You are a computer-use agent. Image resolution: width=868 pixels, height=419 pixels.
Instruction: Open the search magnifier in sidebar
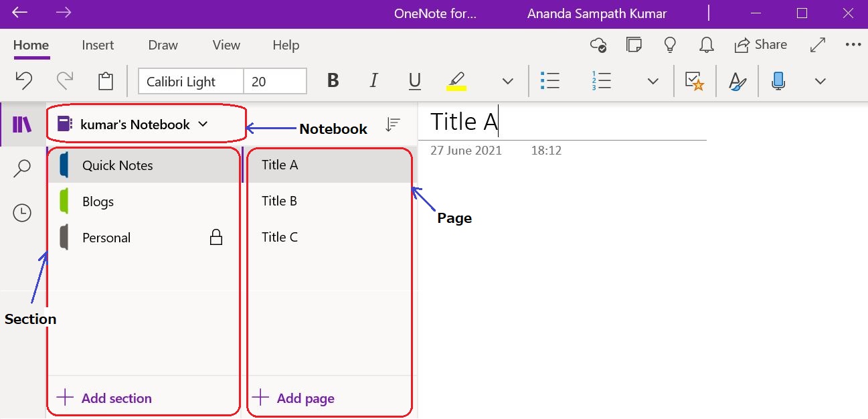(x=22, y=169)
